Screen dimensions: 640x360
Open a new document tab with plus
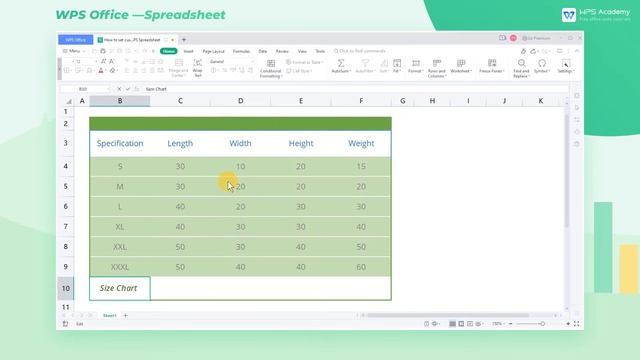pos(184,40)
